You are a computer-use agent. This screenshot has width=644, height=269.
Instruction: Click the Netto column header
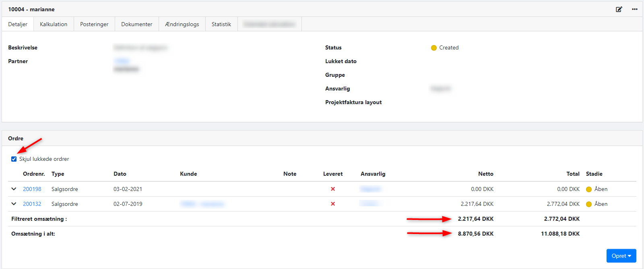click(x=485, y=174)
